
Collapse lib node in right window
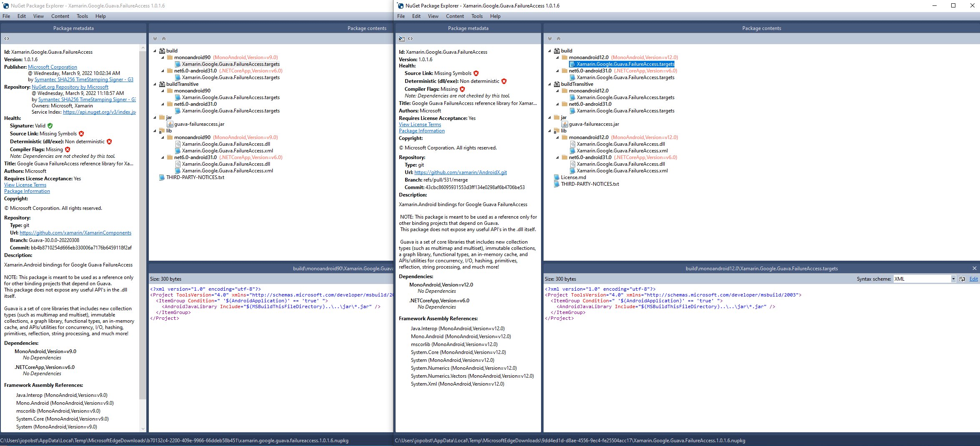click(549, 131)
